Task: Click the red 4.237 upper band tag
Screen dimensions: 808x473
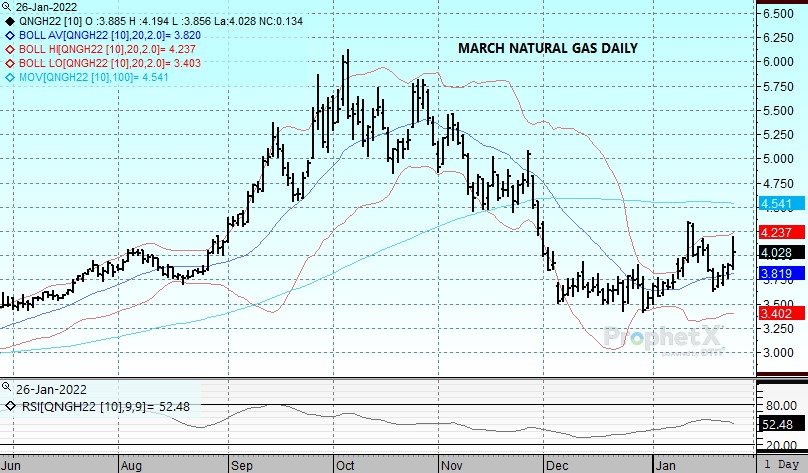Action: (x=778, y=233)
